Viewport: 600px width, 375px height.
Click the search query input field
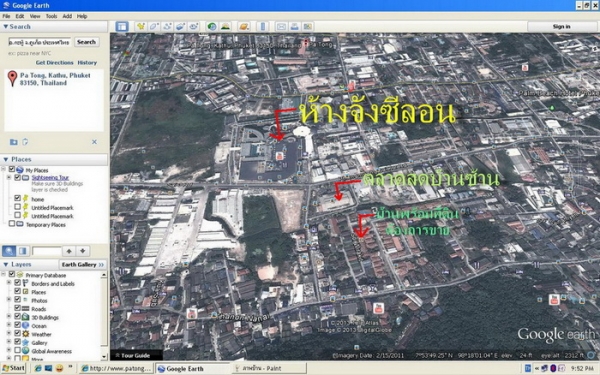point(40,42)
